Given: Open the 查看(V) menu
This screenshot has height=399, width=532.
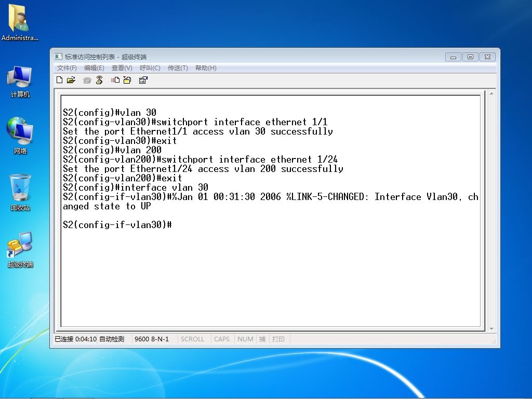Looking at the screenshot, I should (122, 68).
